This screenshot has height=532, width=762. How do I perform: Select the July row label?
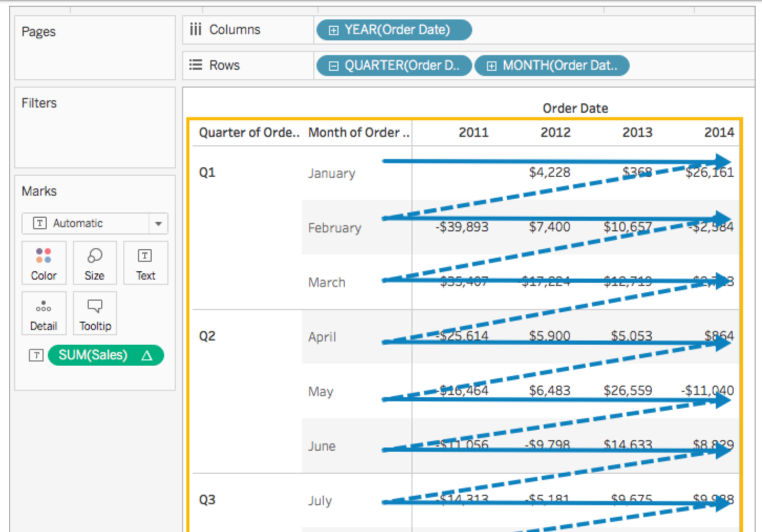click(320, 501)
